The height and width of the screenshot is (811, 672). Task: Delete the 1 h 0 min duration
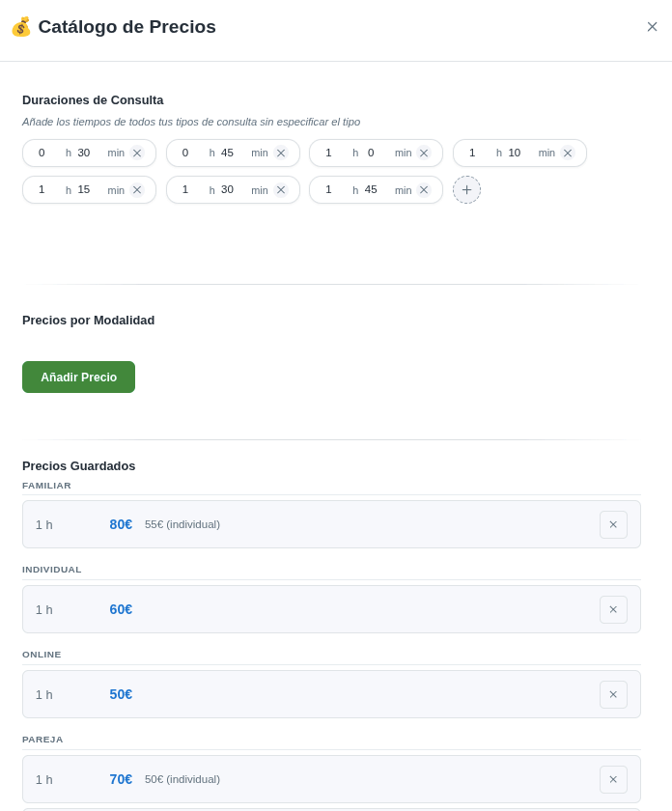point(424,154)
